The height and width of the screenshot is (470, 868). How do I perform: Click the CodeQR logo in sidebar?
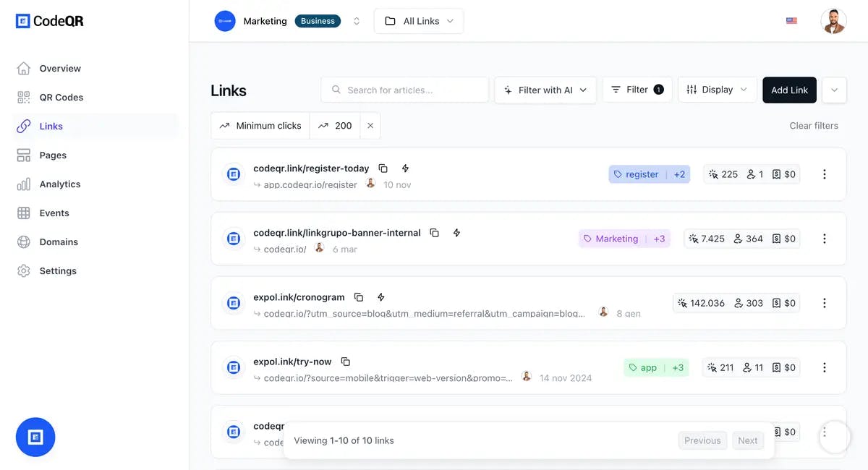(x=50, y=21)
